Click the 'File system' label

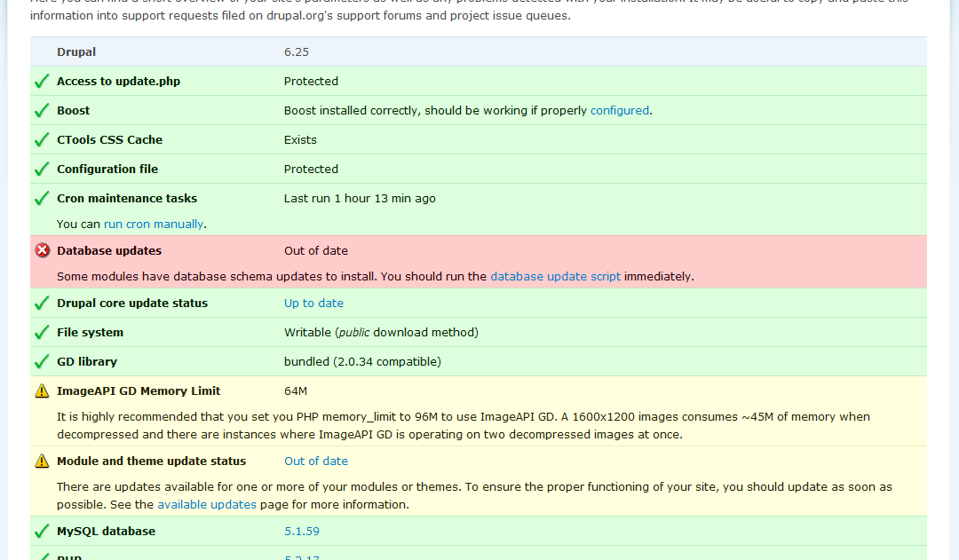click(x=91, y=333)
